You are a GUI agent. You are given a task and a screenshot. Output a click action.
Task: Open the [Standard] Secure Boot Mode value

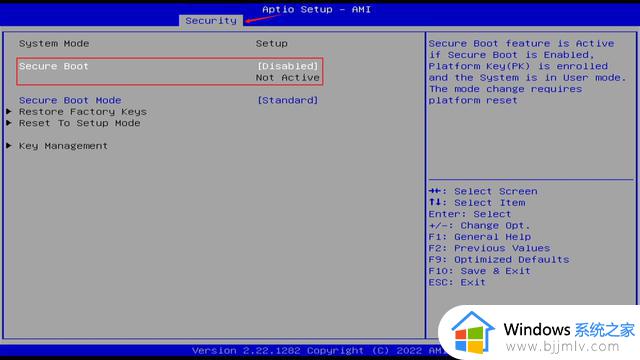287,100
